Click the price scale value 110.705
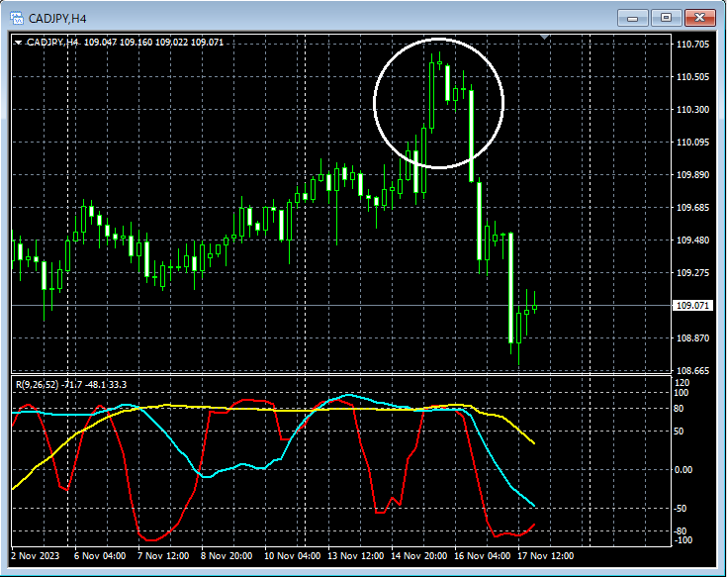The image size is (728, 577). point(692,45)
